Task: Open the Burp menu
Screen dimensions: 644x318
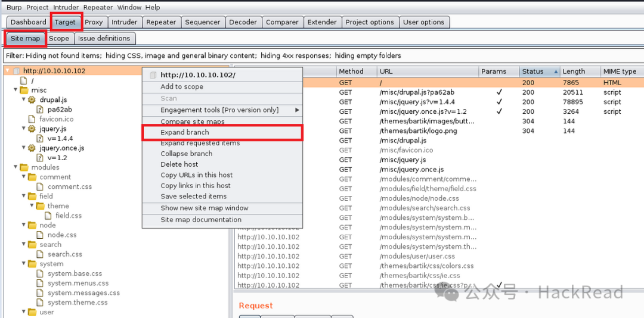Action: pos(14,7)
